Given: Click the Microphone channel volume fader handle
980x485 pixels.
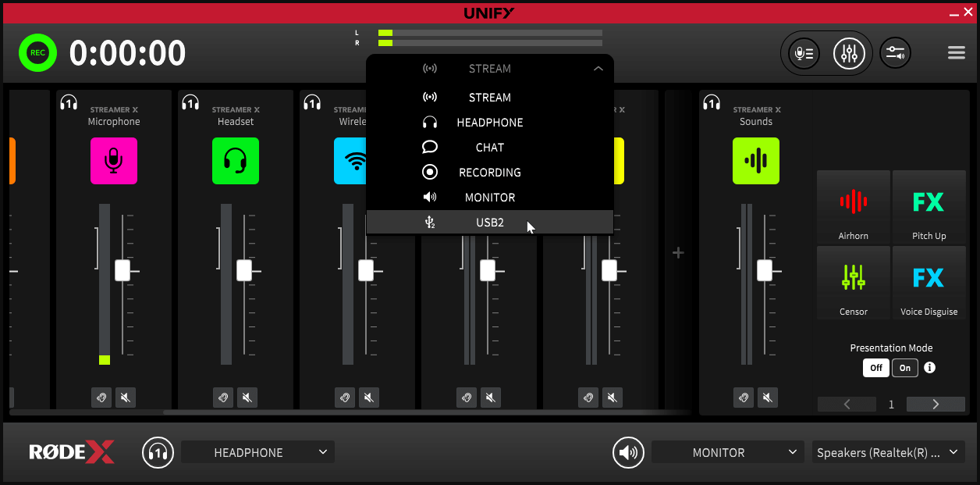Looking at the screenshot, I should pos(121,270).
